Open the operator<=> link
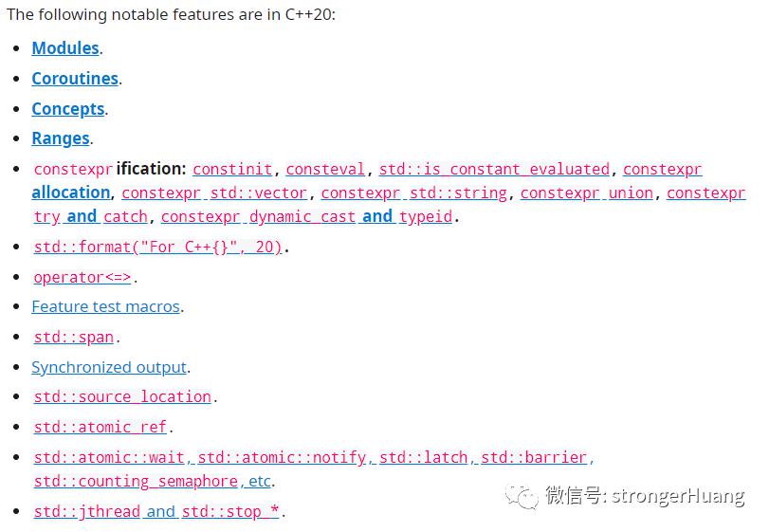This screenshot has height=532, width=769. (x=82, y=277)
